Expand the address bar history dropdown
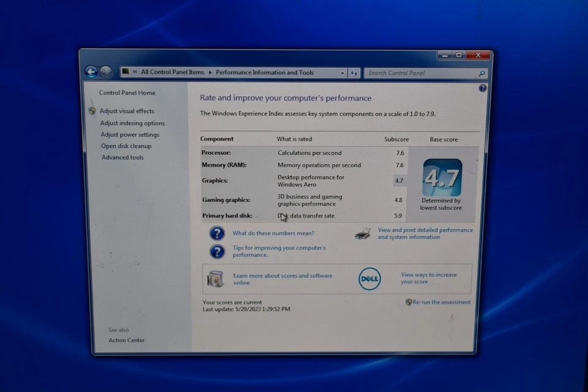This screenshot has width=588, height=392. 342,72
